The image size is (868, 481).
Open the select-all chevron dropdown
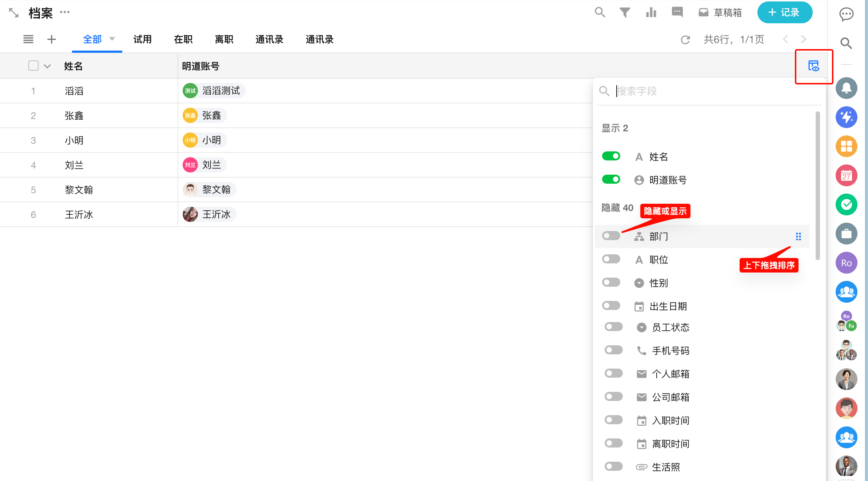coord(47,66)
